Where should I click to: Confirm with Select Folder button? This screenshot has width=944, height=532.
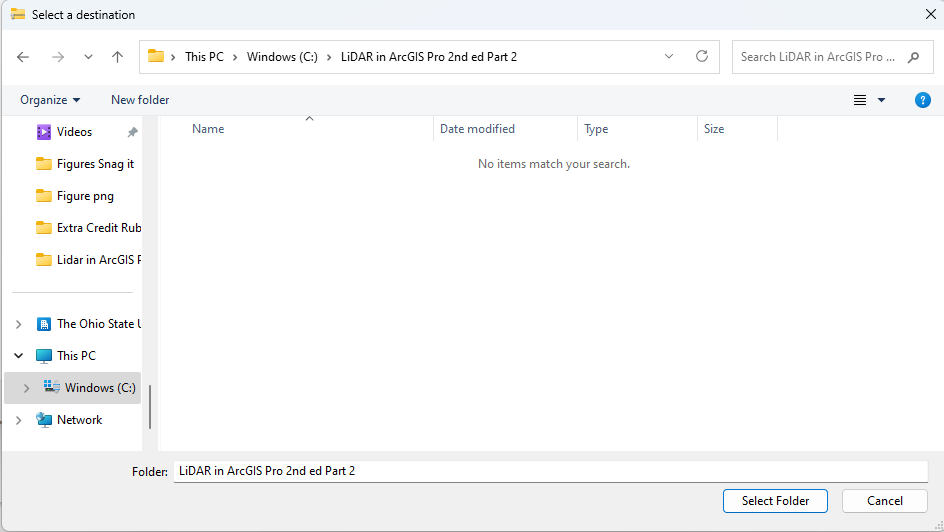pos(775,501)
